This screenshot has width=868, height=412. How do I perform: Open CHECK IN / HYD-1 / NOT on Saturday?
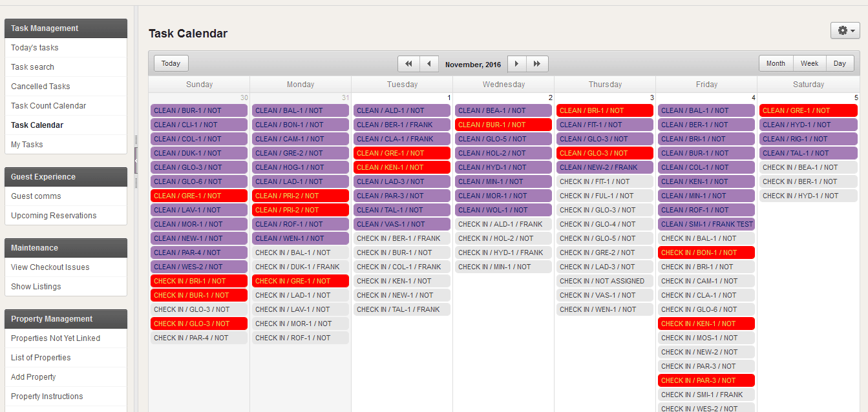click(809, 196)
